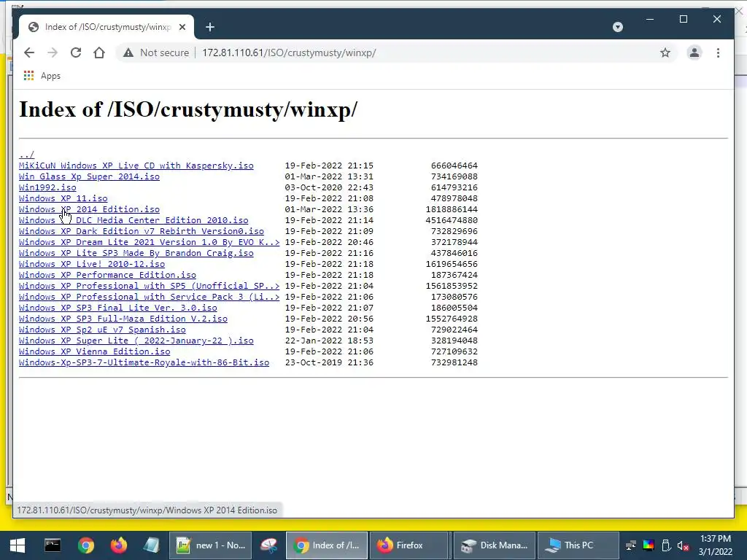Close the Index of /ISO tab
The width and height of the screenshot is (747, 560).
pos(182,27)
